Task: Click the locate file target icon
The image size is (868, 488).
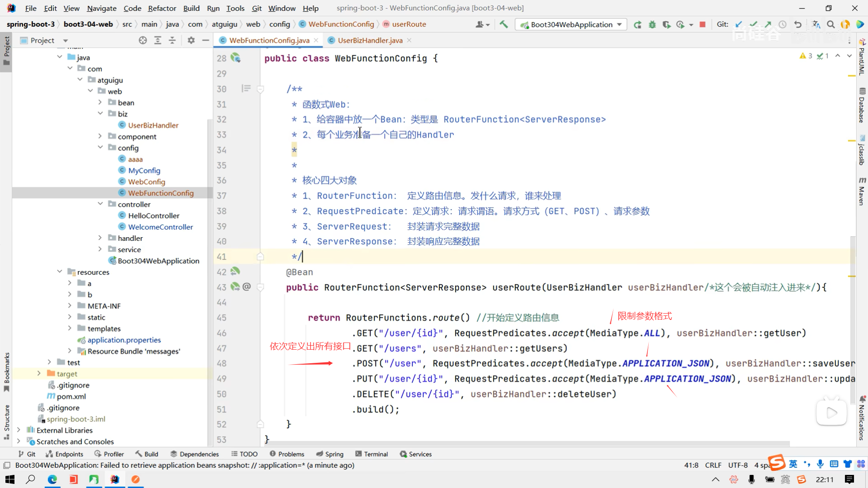Action: [143, 40]
